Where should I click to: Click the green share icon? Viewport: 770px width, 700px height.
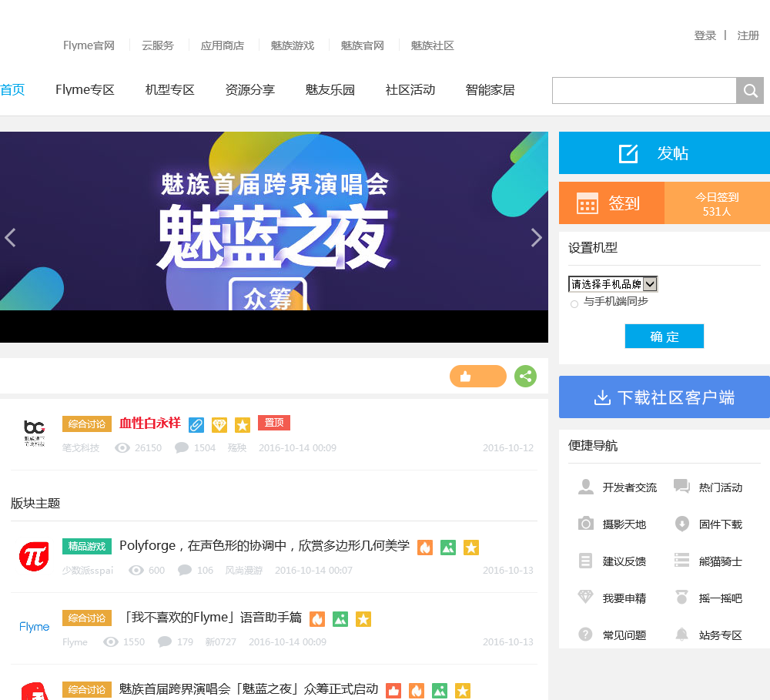tap(525, 377)
